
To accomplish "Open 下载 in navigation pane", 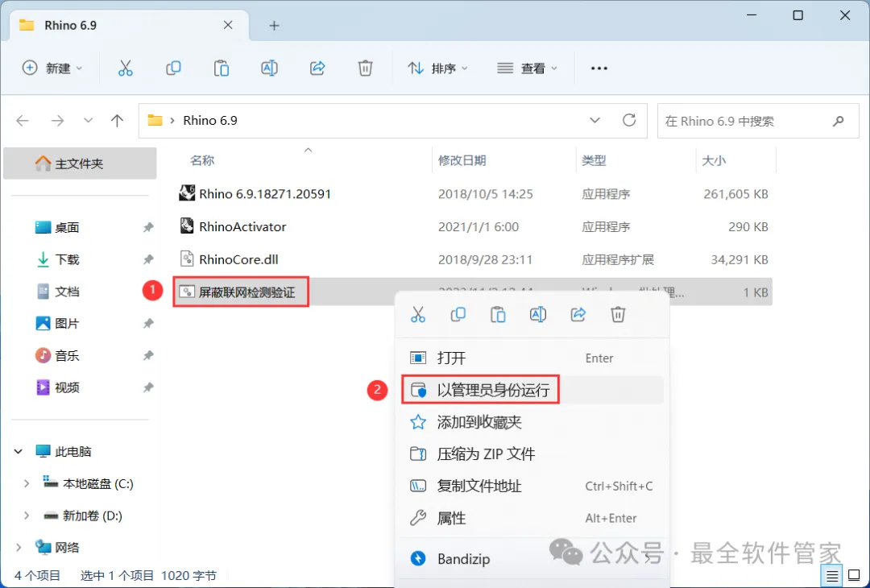I will [67, 259].
